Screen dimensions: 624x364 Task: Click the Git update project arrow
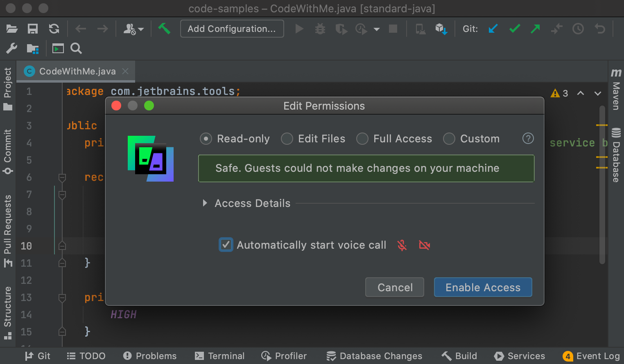pyautogui.click(x=493, y=29)
